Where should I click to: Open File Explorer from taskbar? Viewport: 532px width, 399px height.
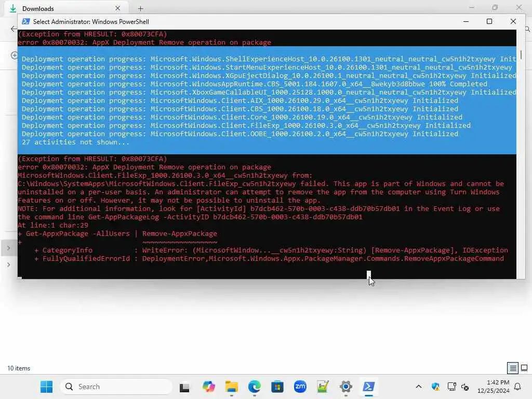coord(231,387)
